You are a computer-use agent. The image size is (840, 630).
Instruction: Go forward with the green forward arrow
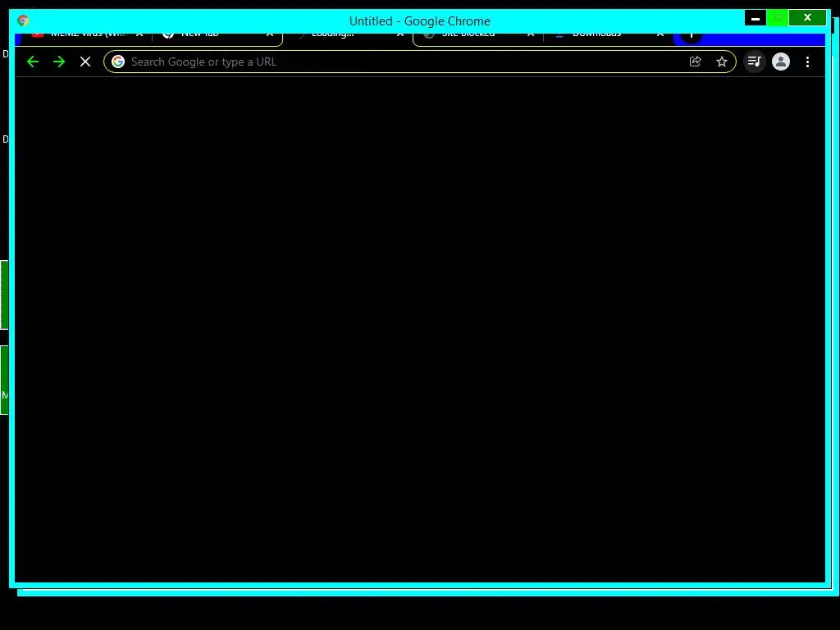pos(59,62)
